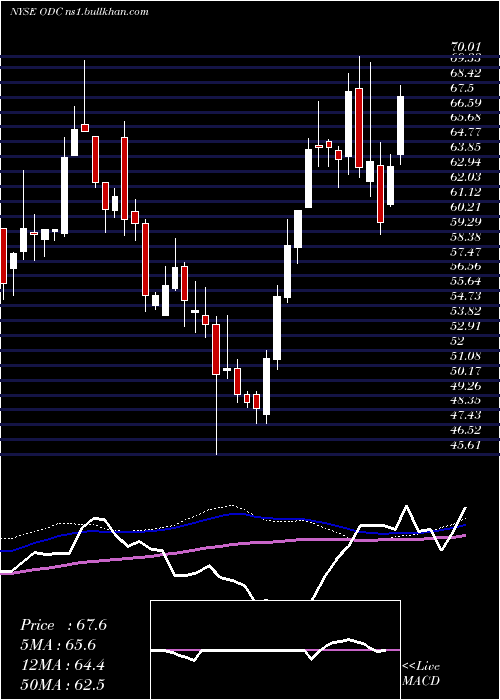The height and width of the screenshot is (700, 500).
Task: Click the 57.47 price axis label
Action: [467, 252]
